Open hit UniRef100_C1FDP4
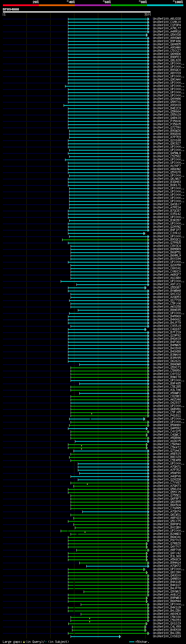186x644 pixels. [x=167, y=25]
